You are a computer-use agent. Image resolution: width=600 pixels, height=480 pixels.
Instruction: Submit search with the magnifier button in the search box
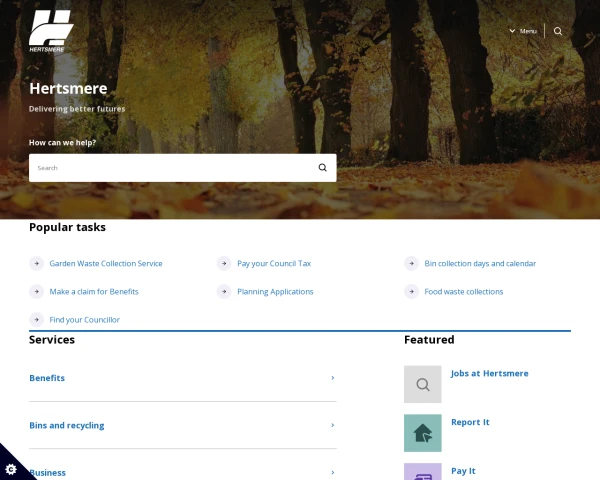click(323, 168)
